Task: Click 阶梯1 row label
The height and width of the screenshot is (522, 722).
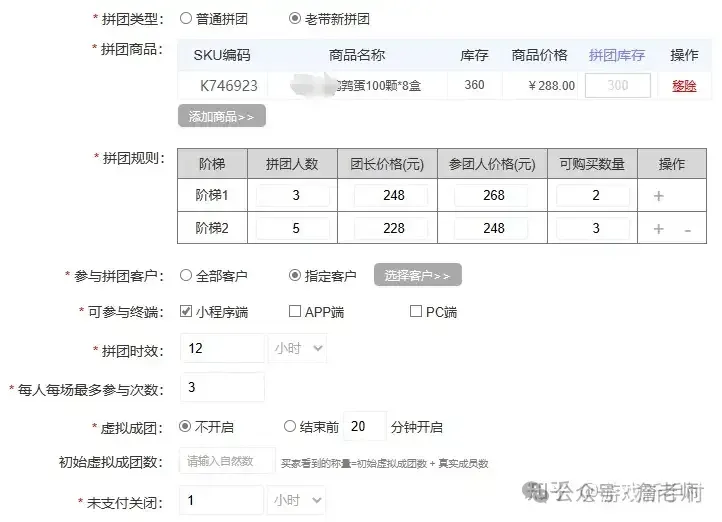Action: (212, 195)
